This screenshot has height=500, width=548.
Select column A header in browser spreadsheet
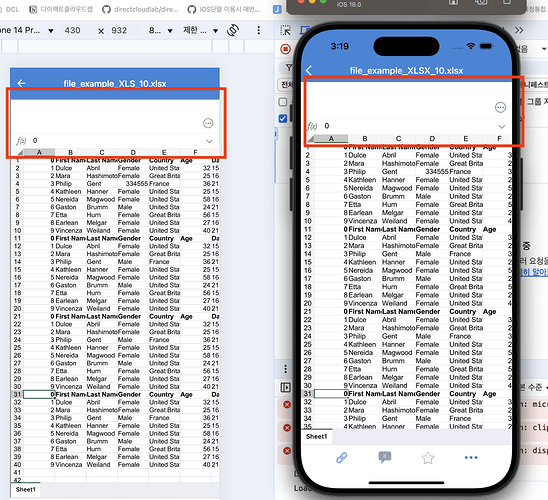(39, 152)
